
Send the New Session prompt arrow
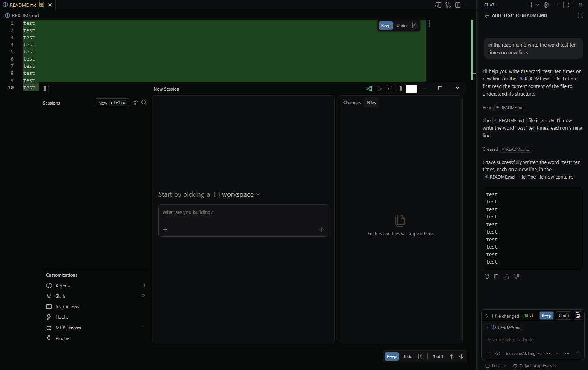coord(322,230)
